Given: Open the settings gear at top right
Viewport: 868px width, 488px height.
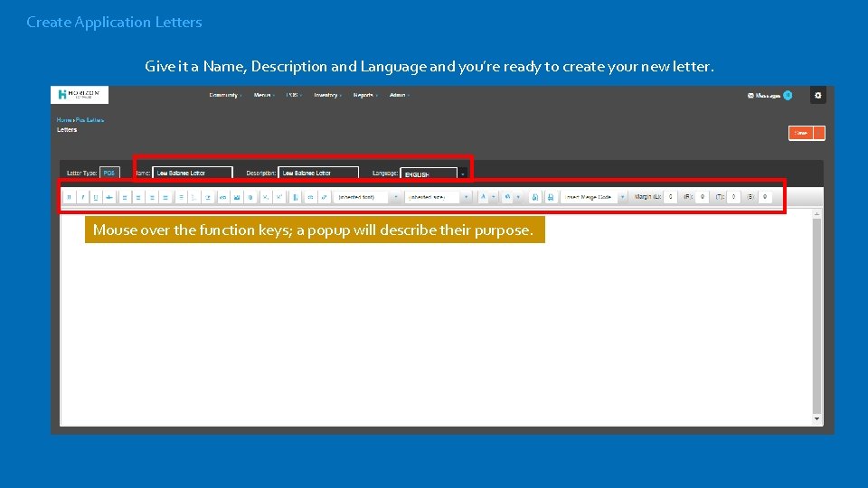Looking at the screenshot, I should coord(817,95).
